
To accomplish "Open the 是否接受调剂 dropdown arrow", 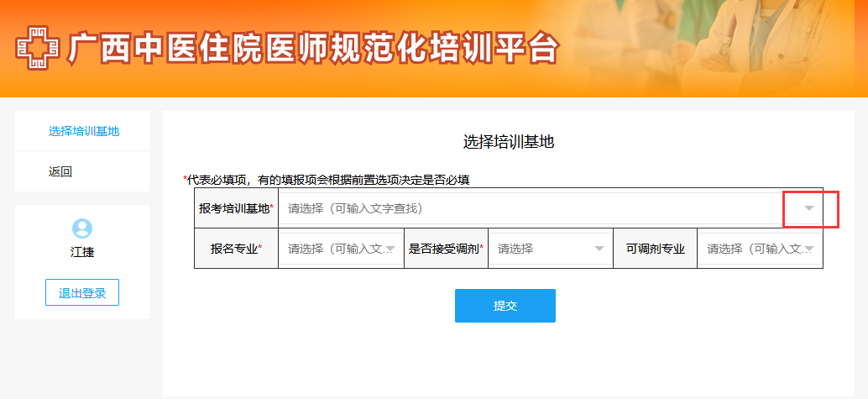I will (x=599, y=249).
